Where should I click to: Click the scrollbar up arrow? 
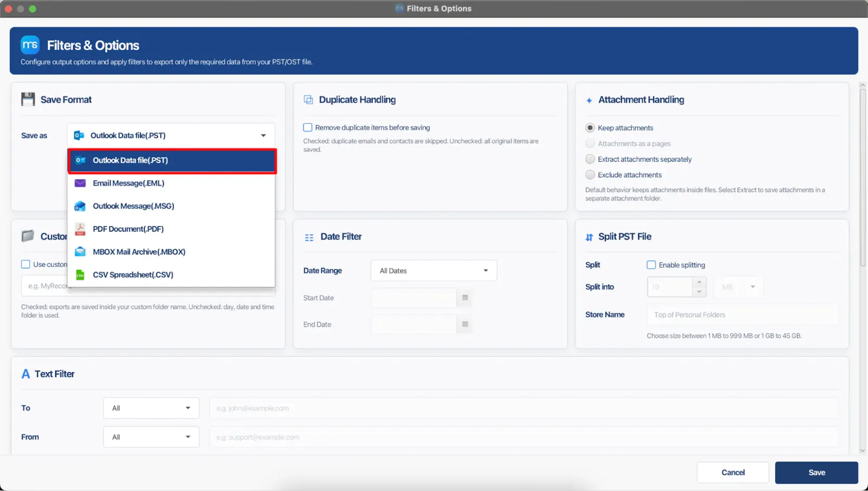click(863, 85)
